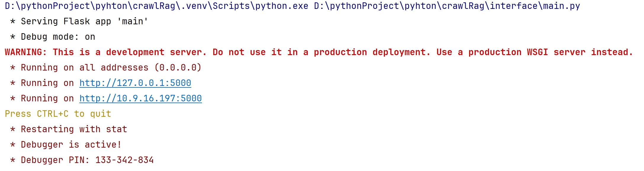Click the "Running on all addresses" text
Viewport: 644px width, 171px height.
click(84, 68)
